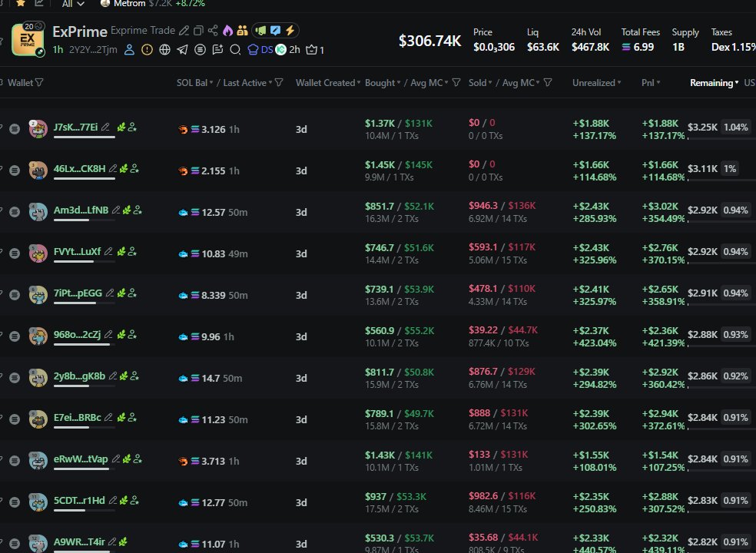
Task: Open the website globe icon
Action: point(164,50)
